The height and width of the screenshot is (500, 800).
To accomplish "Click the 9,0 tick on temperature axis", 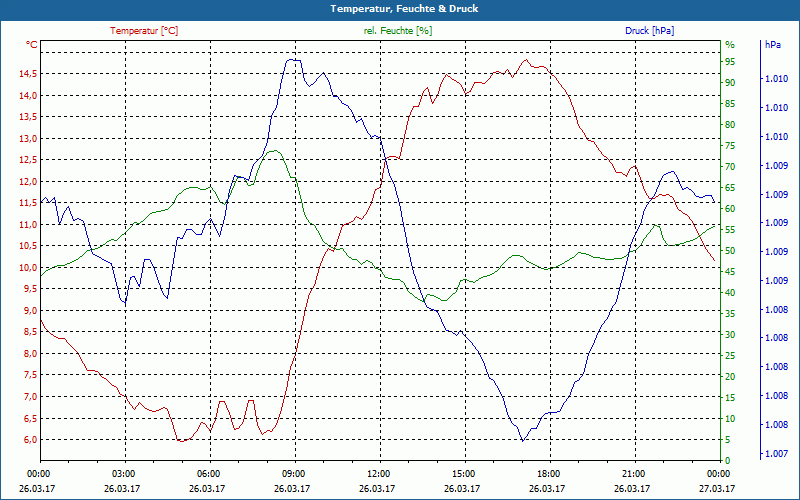I will (30, 311).
